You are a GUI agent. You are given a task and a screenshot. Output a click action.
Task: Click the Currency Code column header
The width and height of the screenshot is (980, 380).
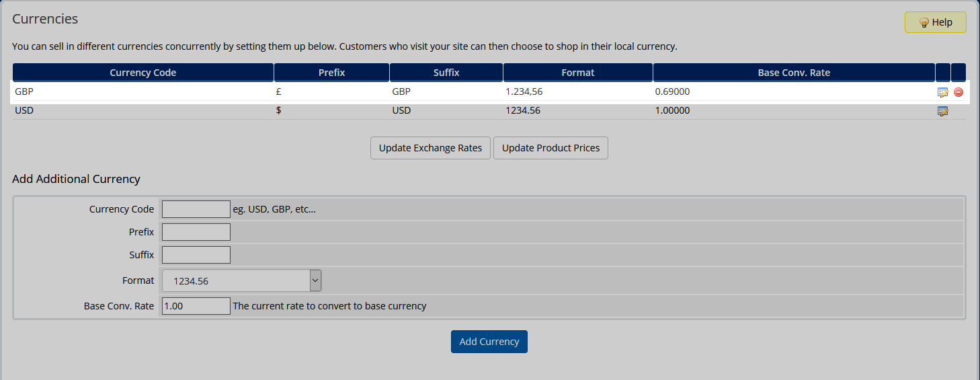pos(143,73)
